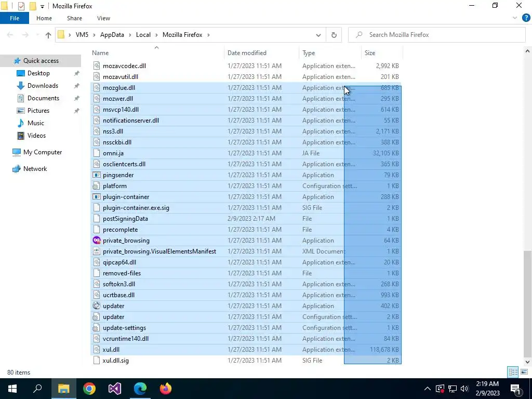Click the network tray icon
The image size is (532, 399).
453,389
